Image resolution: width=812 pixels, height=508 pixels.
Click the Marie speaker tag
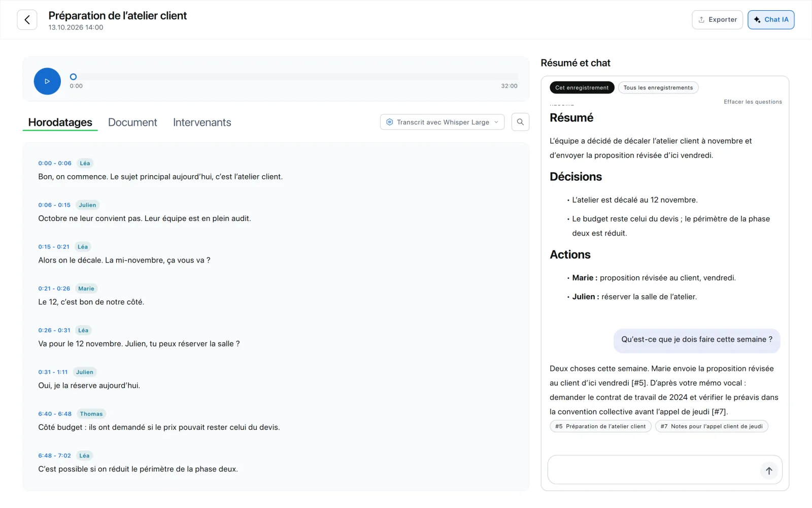(86, 289)
